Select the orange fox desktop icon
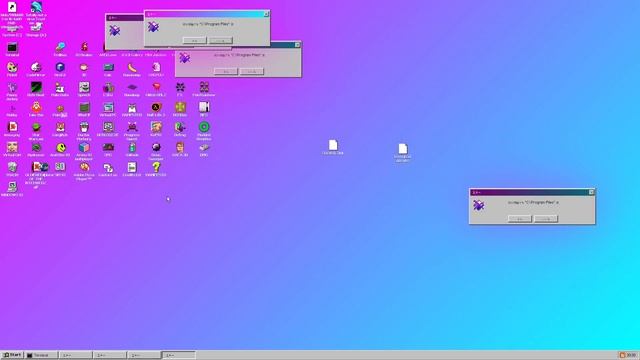 coord(60,127)
